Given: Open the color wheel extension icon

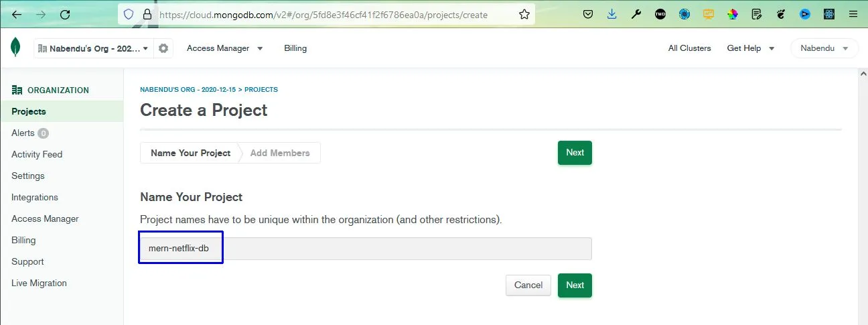Looking at the screenshot, I should click(733, 14).
